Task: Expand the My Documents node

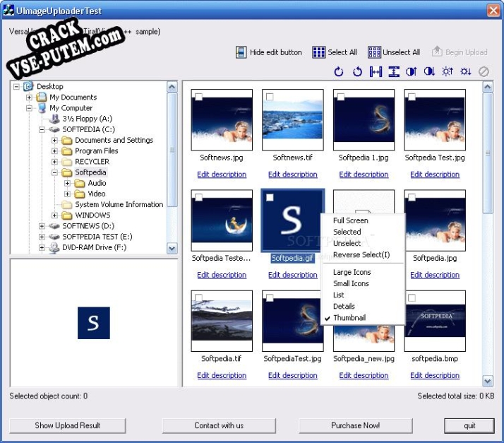Action: tap(29, 98)
